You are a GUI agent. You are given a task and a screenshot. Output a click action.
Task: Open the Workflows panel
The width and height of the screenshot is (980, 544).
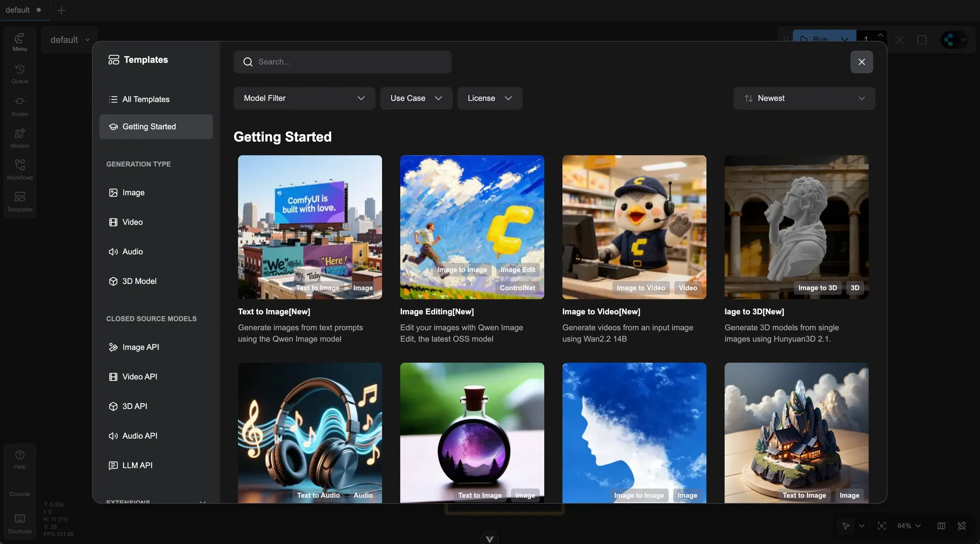pyautogui.click(x=19, y=170)
